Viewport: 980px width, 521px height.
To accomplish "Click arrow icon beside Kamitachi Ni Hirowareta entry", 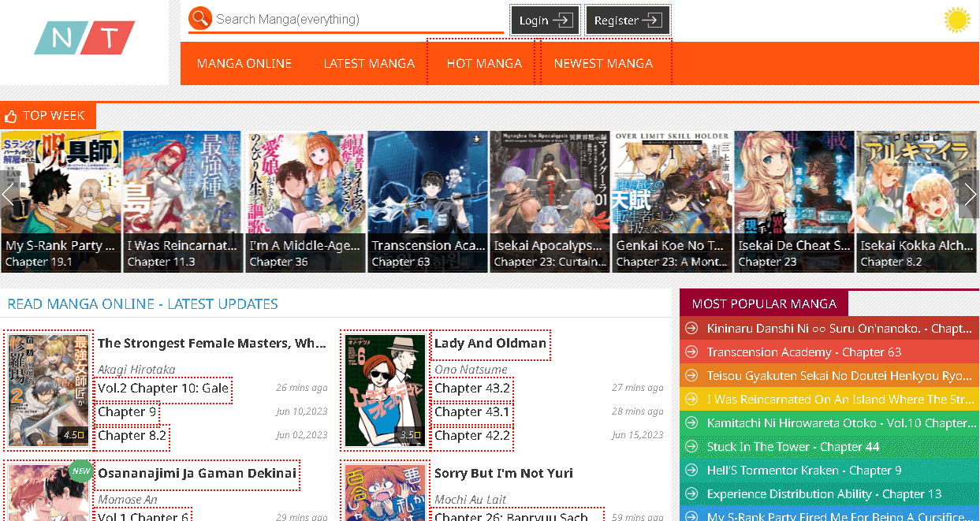I will [691, 423].
